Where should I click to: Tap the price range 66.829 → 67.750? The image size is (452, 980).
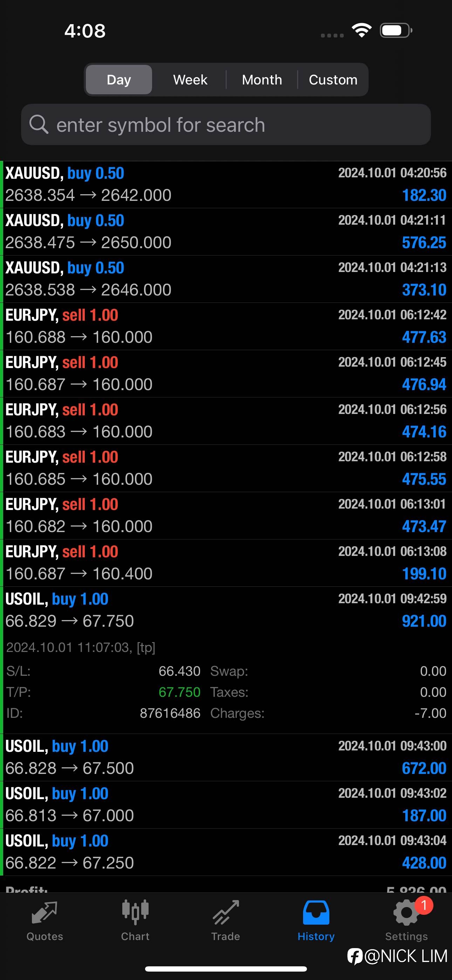coord(70,621)
